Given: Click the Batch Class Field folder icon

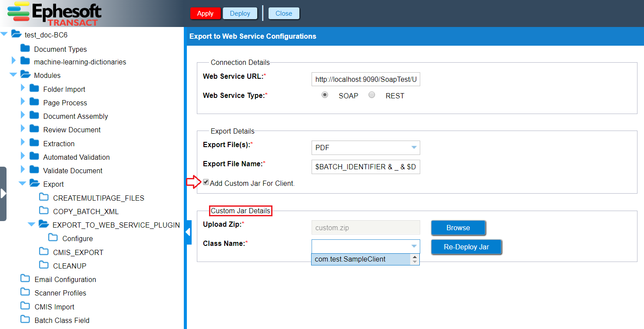Looking at the screenshot, I should [x=25, y=319].
